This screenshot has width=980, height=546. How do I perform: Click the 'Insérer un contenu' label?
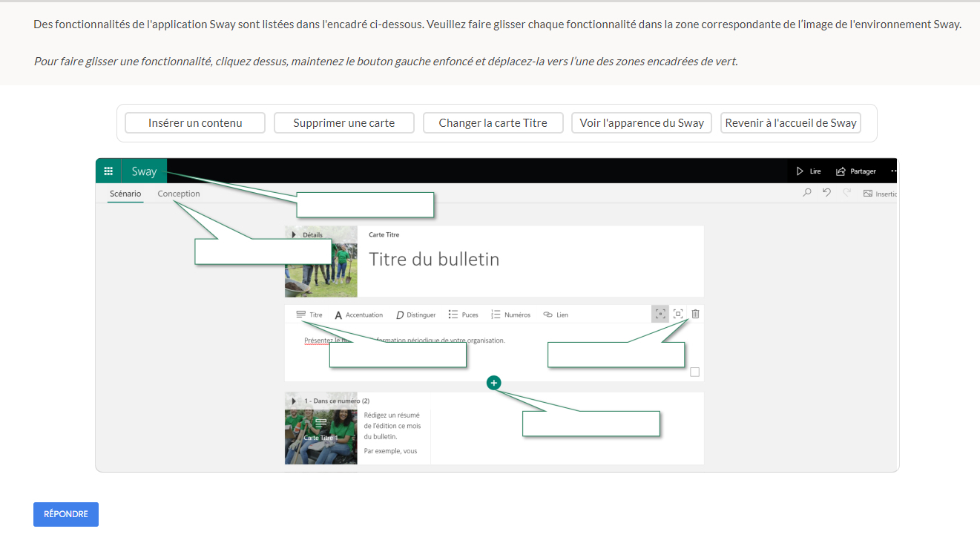(195, 123)
